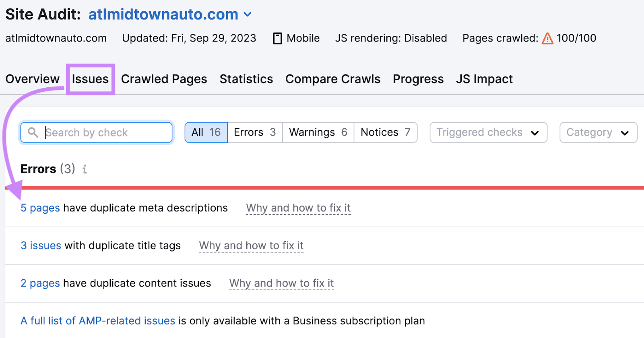The width and height of the screenshot is (644, 338).
Task: Open the Category filter dropdown
Action: [598, 132]
